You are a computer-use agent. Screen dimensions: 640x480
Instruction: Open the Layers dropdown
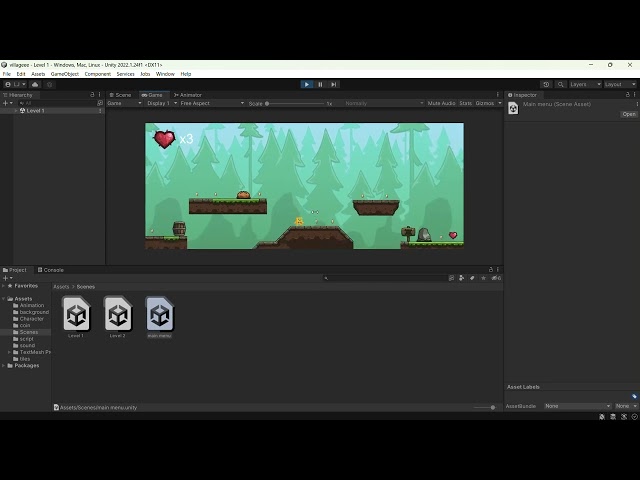tap(585, 84)
